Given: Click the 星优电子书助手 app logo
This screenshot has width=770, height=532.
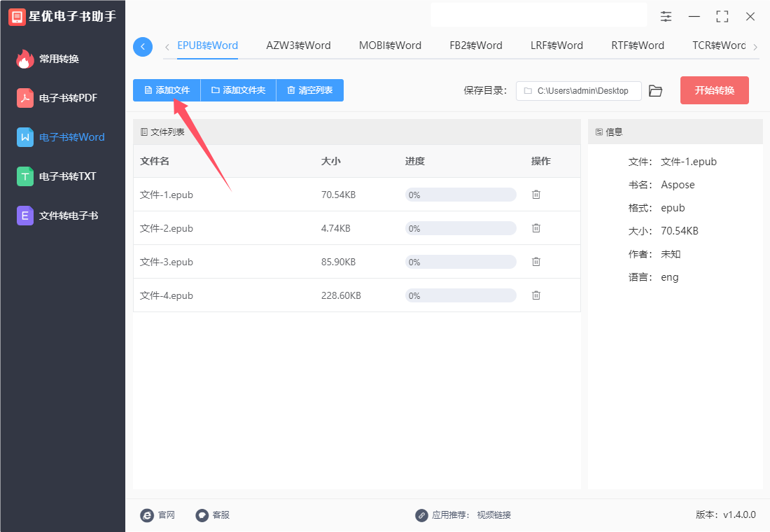Looking at the screenshot, I should click(17, 17).
